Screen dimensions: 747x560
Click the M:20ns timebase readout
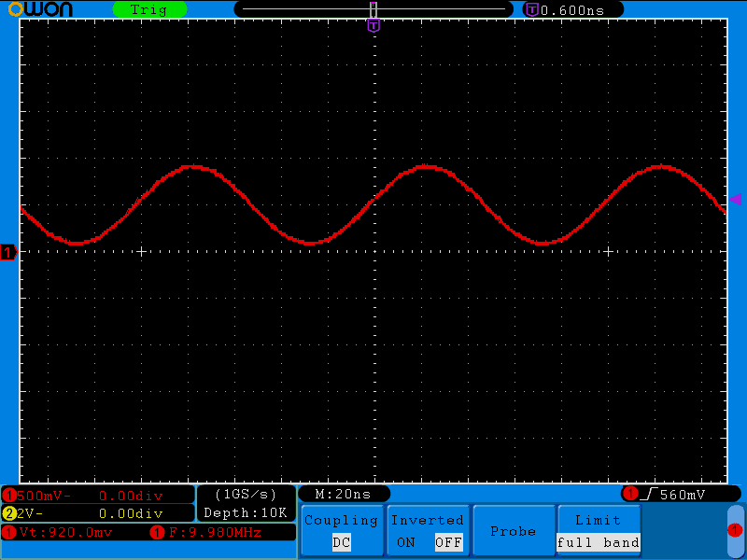pos(343,493)
